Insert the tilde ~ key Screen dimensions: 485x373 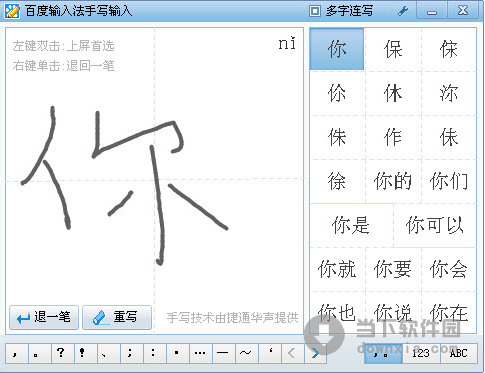pyautogui.click(x=247, y=353)
